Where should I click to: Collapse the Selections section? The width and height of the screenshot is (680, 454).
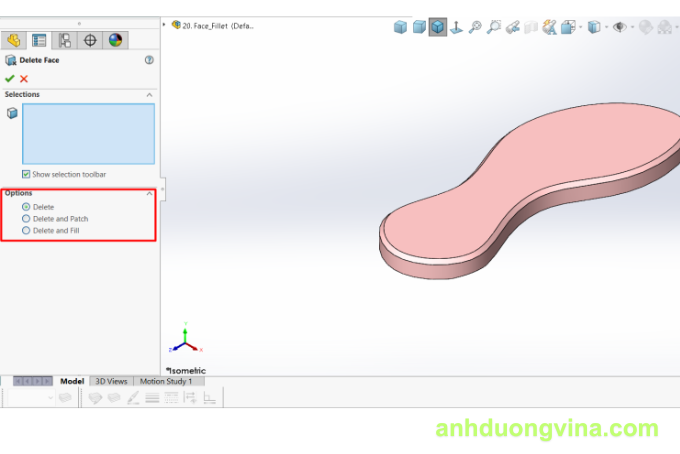pos(150,95)
